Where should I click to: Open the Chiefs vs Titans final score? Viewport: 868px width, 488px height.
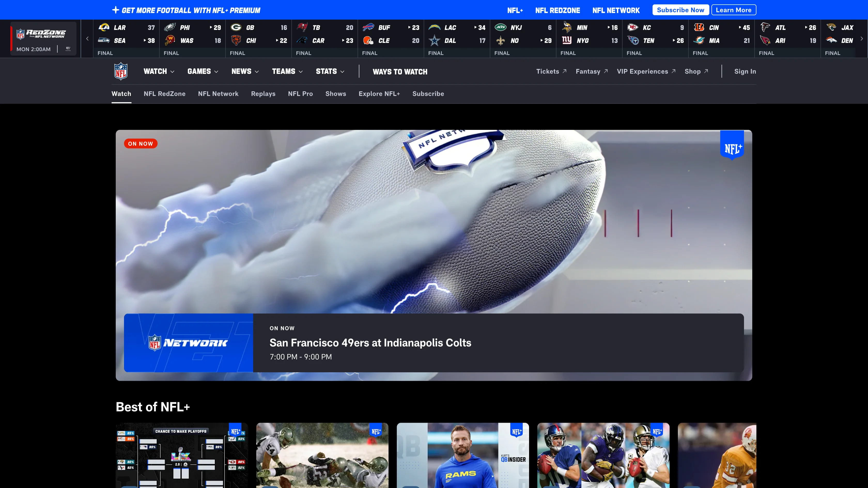[655, 39]
